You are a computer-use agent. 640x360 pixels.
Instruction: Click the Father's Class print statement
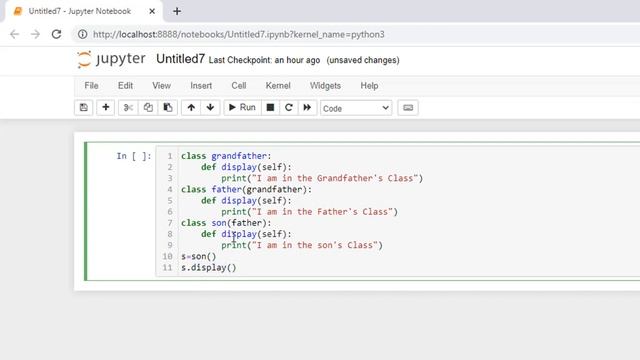tap(309, 212)
